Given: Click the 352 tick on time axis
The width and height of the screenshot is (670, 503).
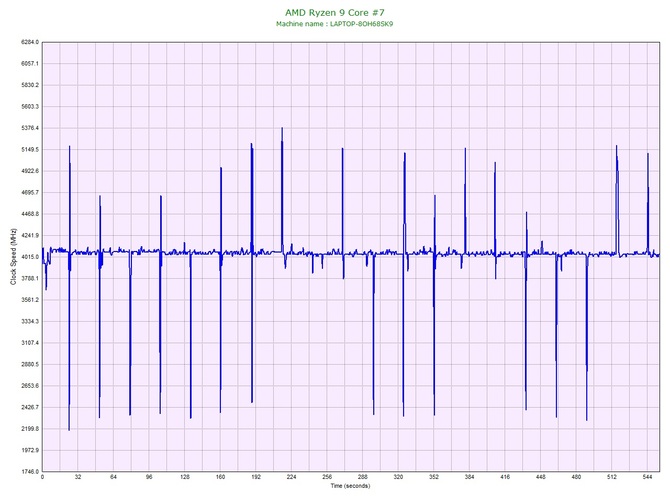Looking at the screenshot, I should (434, 477).
